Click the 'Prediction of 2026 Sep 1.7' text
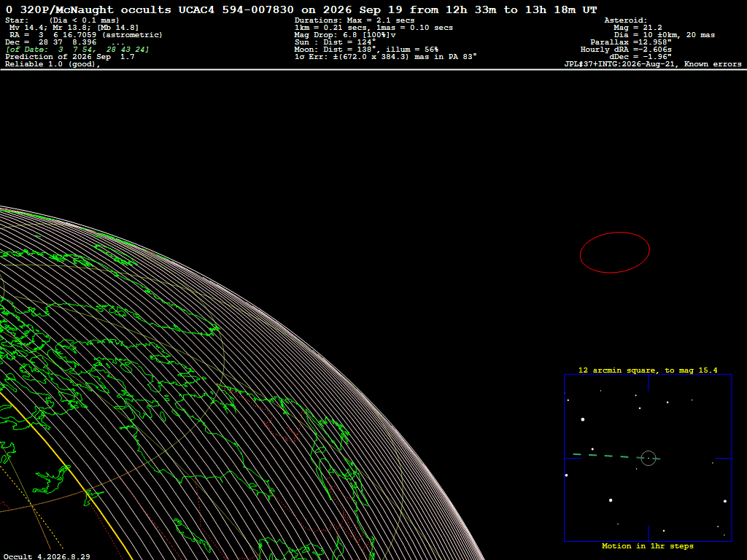The width and height of the screenshot is (747, 560). pyautogui.click(x=69, y=57)
